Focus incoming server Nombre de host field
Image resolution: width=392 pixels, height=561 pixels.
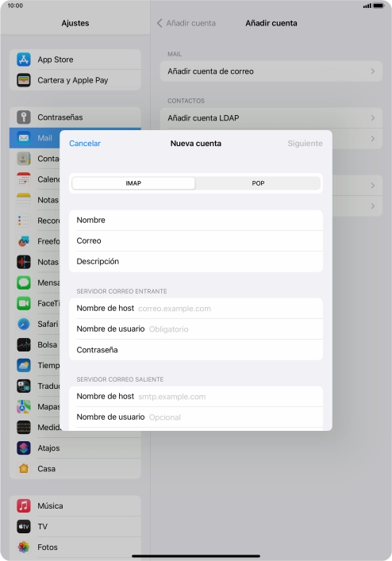click(196, 309)
